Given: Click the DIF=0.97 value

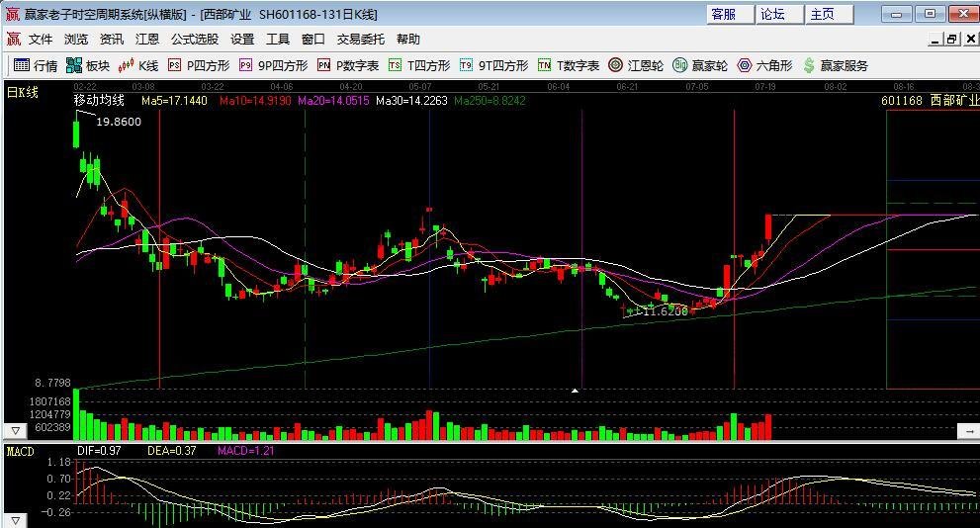Looking at the screenshot, I should [99, 451].
